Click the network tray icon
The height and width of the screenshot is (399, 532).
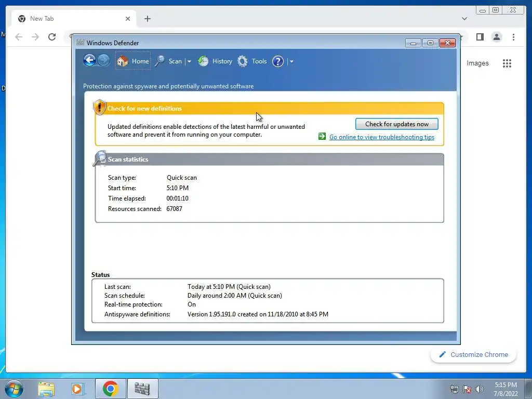[x=454, y=389]
